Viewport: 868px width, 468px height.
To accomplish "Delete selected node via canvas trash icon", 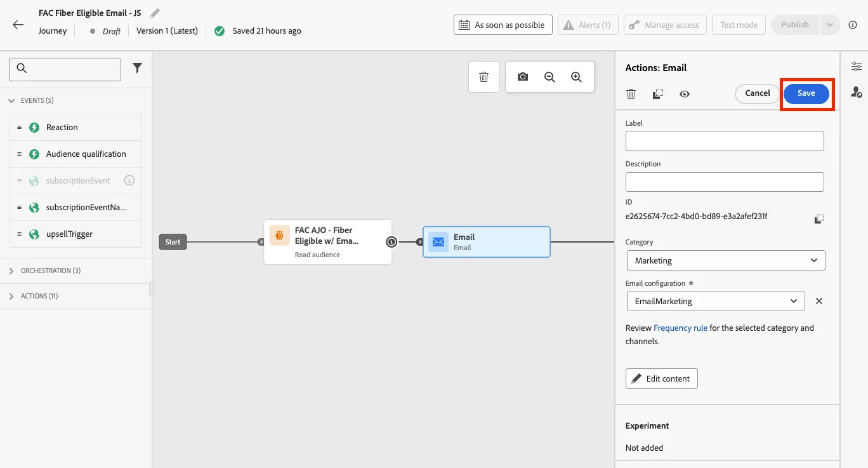I will pos(484,77).
